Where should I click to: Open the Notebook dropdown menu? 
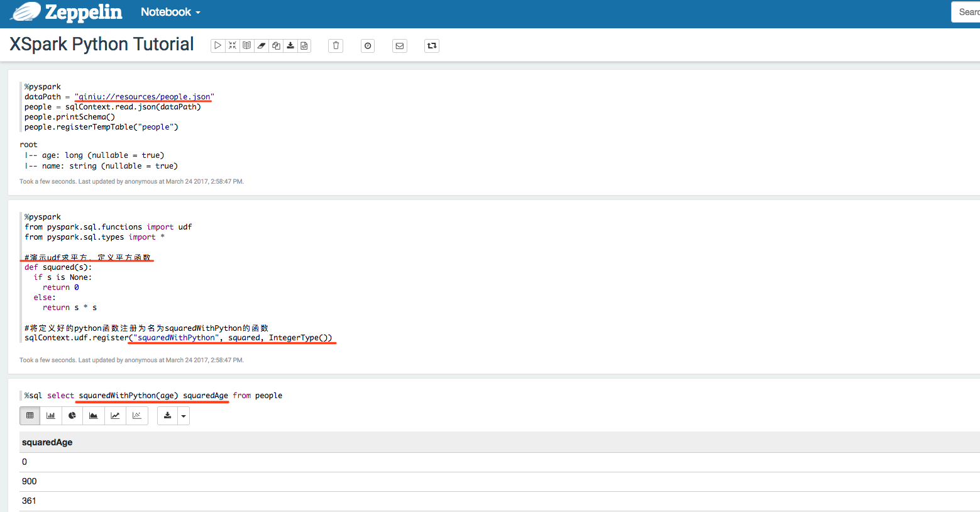pyautogui.click(x=170, y=12)
